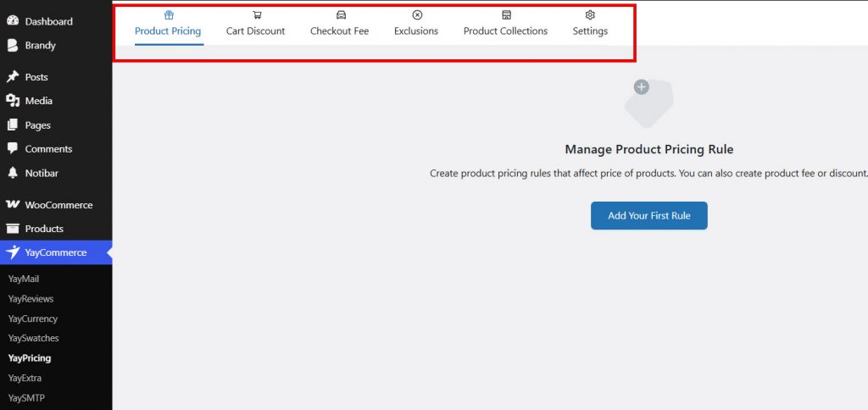
Task: Click the Add Your First Rule button
Action: pyautogui.click(x=648, y=215)
